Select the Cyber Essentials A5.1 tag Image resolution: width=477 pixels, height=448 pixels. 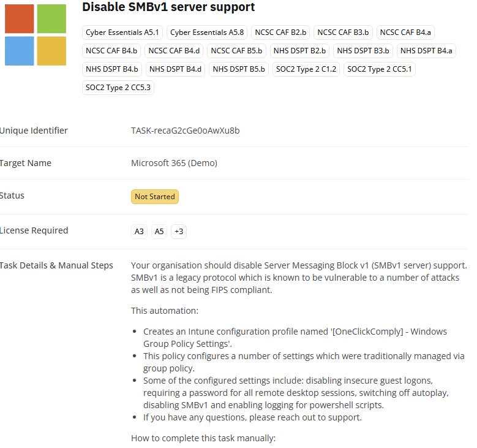pyautogui.click(x=122, y=32)
